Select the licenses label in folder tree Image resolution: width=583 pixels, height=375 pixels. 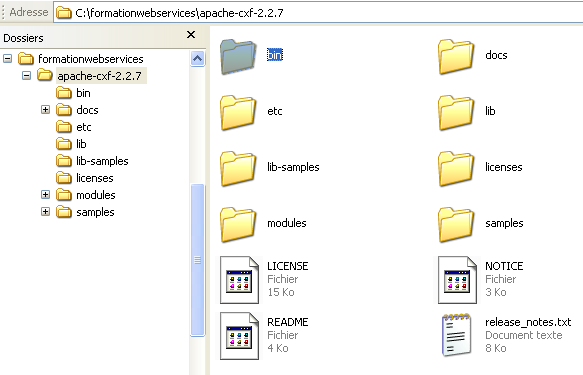[x=95, y=178]
